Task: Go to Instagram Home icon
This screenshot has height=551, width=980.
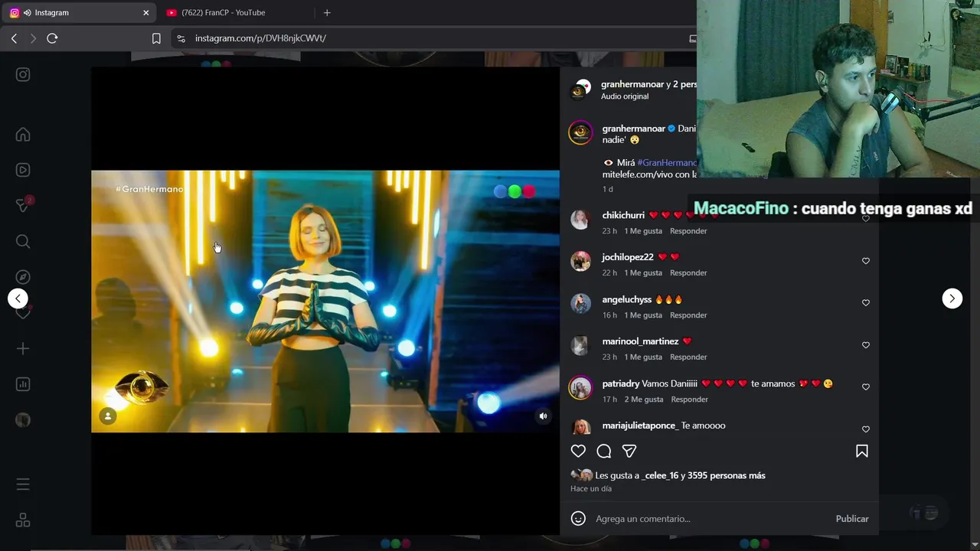Action: point(23,135)
